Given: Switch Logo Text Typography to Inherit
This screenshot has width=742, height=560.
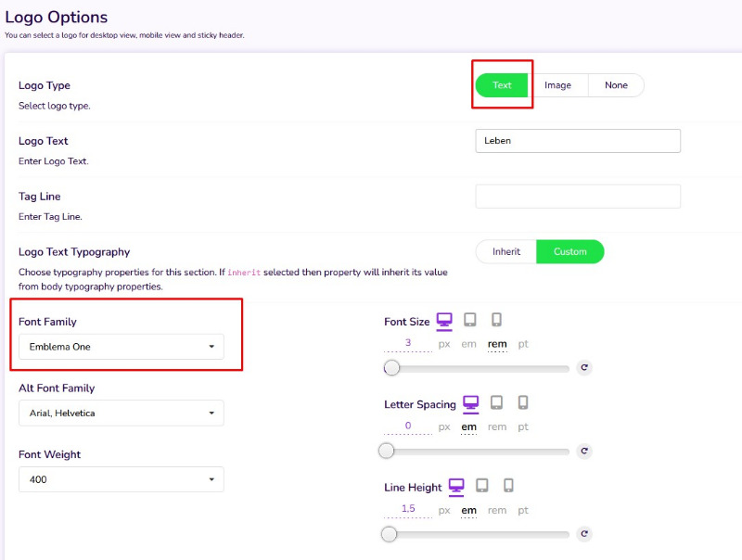Looking at the screenshot, I should [x=506, y=251].
